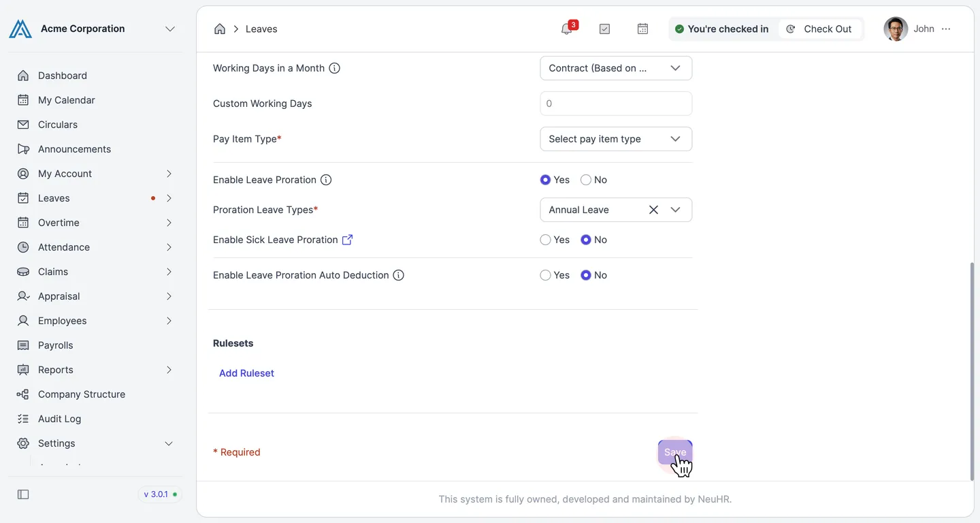Image resolution: width=980 pixels, height=523 pixels.
Task: Click the Attendance clock icon
Action: pos(23,247)
